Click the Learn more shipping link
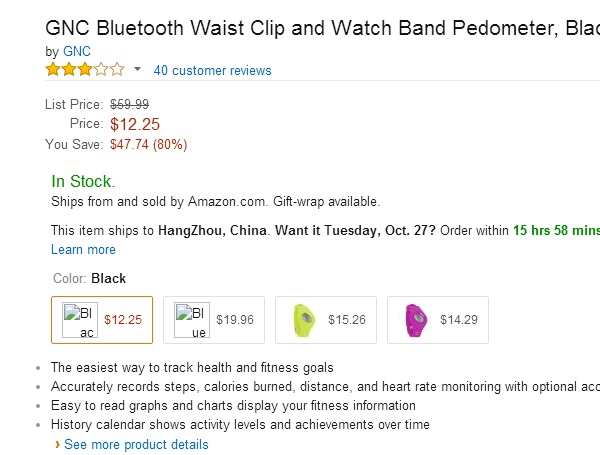The height and width of the screenshot is (455, 600). [x=83, y=250]
